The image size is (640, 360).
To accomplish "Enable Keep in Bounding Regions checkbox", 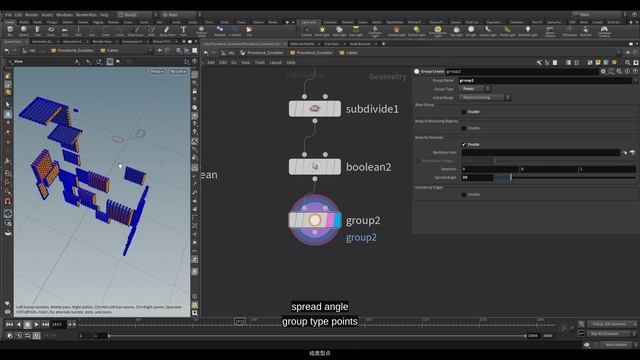I will (464, 128).
